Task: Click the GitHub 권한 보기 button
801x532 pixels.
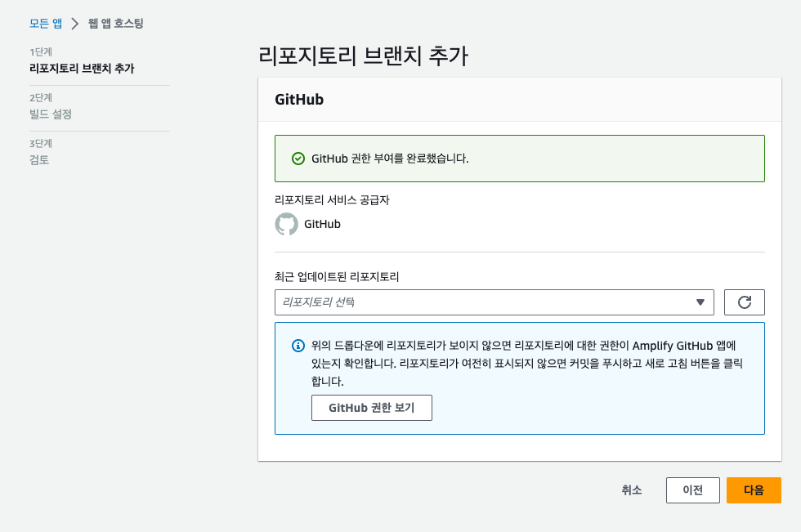Action: [x=371, y=408]
